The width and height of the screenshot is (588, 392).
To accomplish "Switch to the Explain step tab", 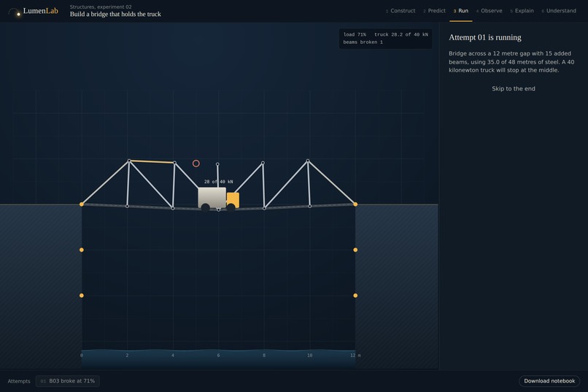I will pos(522,11).
